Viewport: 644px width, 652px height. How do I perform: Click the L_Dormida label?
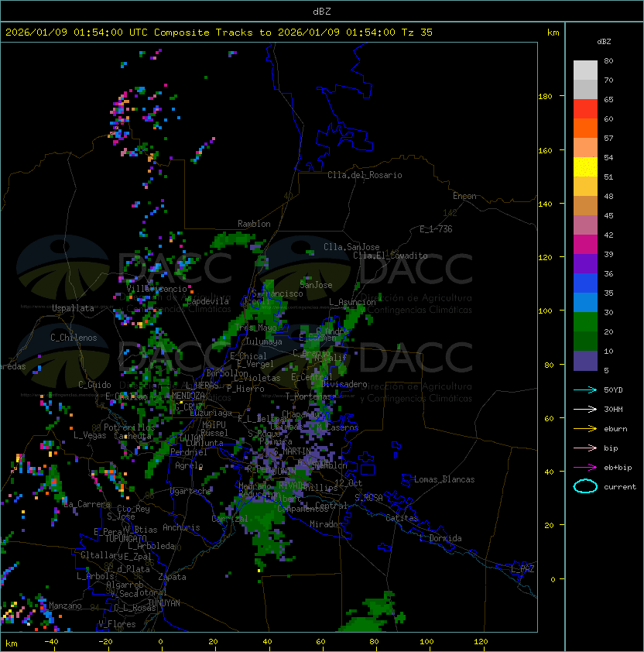point(440,538)
